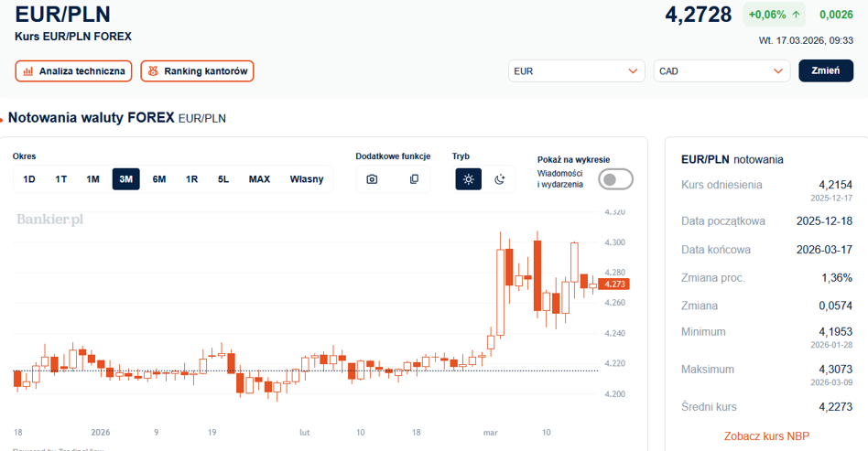Viewport: 868px width, 451px height.
Task: Click the Minimum date 2026-01-28
Action: (x=831, y=345)
